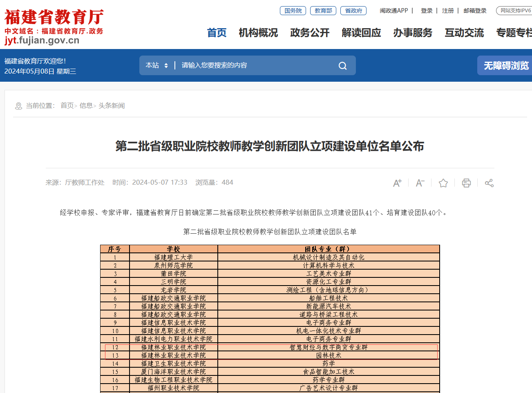Print the article using printer icon
The height and width of the screenshot is (393, 532).
pos(466,183)
